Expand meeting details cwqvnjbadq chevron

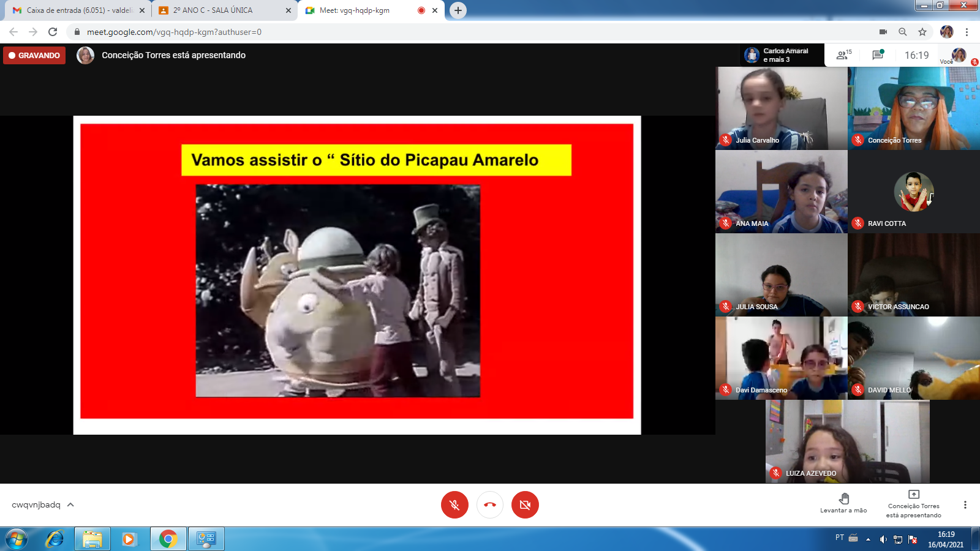pos(70,505)
